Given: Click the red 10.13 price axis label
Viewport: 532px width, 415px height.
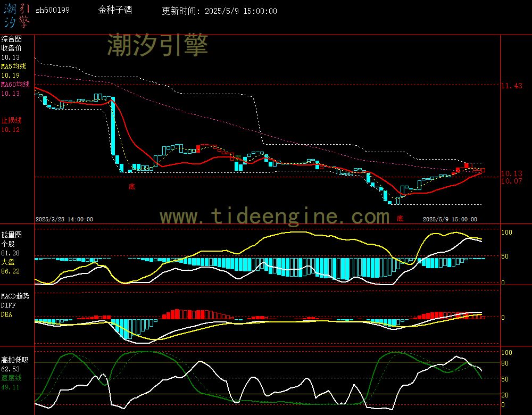Looking at the screenshot, I should (512, 173).
